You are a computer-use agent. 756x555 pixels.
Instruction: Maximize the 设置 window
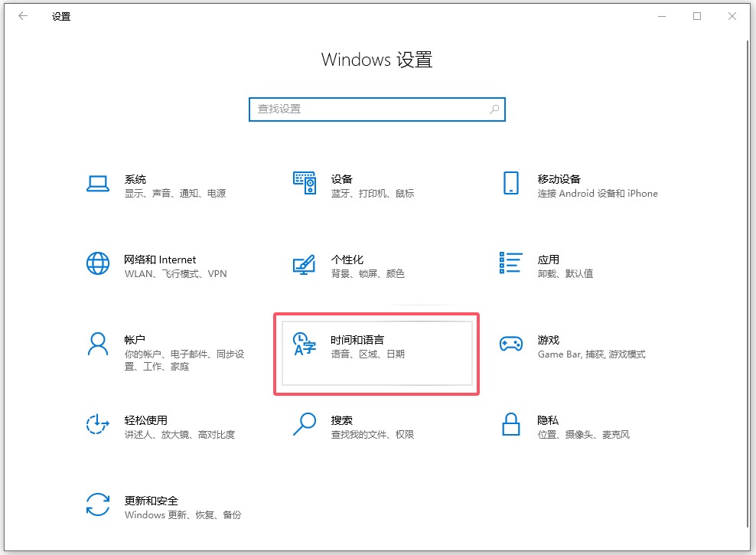[697, 16]
